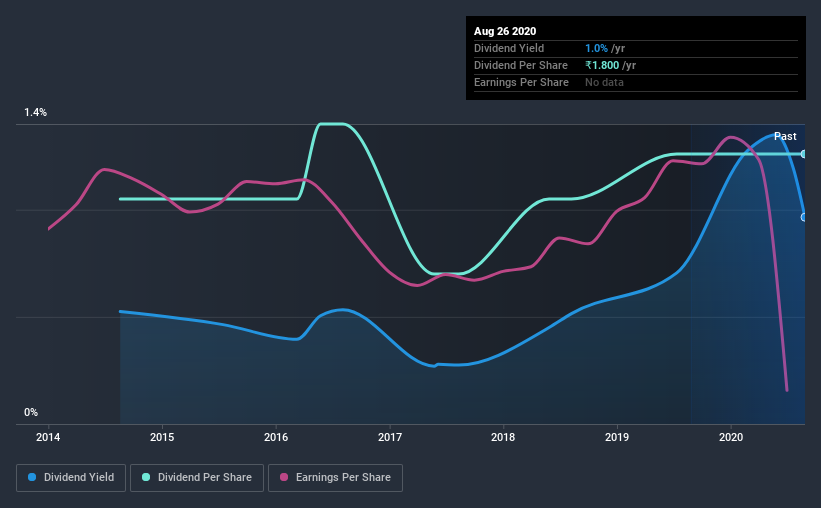Click the pink Earnings Per Share legend dot
Image resolution: width=821 pixels, height=508 pixels.
click(x=284, y=477)
